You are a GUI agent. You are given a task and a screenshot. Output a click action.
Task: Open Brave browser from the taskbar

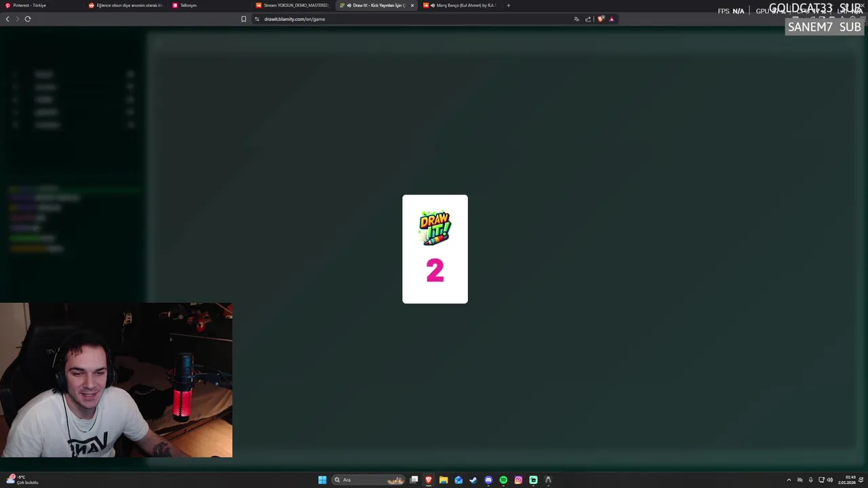tap(429, 480)
